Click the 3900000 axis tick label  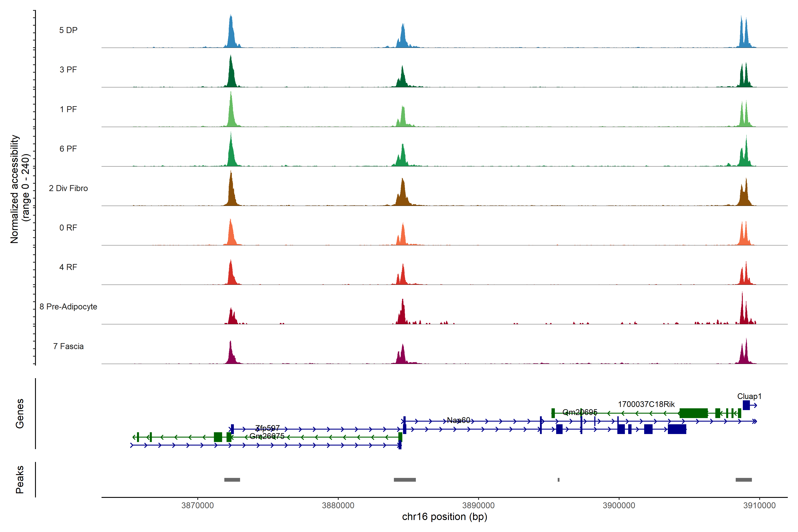[619, 505]
